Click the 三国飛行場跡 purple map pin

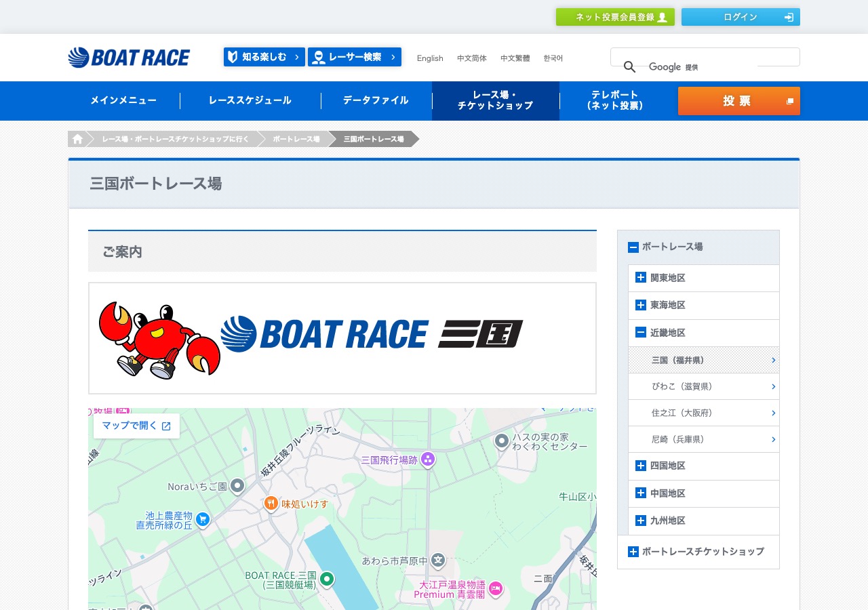click(x=427, y=460)
